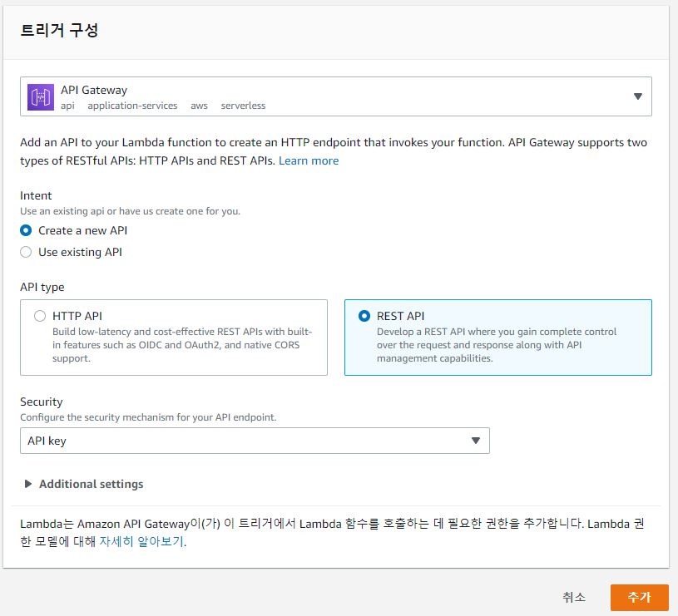Choose the REST API radio option
The height and width of the screenshot is (616, 678).
click(x=364, y=316)
